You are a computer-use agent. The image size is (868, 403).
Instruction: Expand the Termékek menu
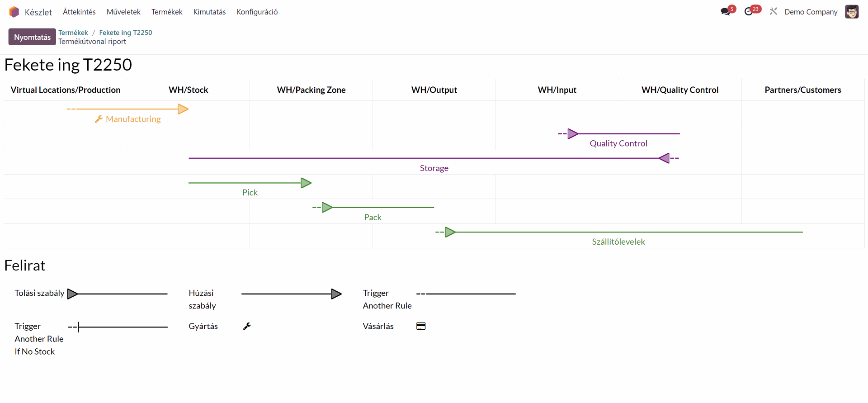[167, 12]
